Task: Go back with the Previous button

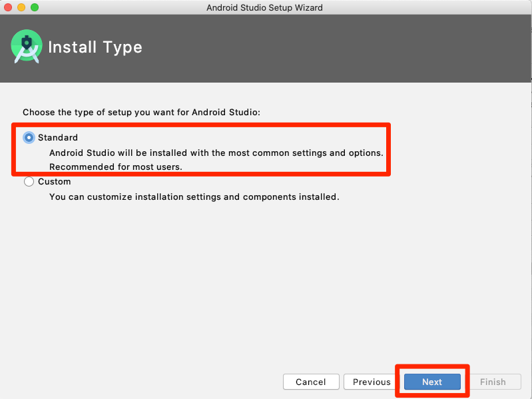Action: tap(371, 382)
